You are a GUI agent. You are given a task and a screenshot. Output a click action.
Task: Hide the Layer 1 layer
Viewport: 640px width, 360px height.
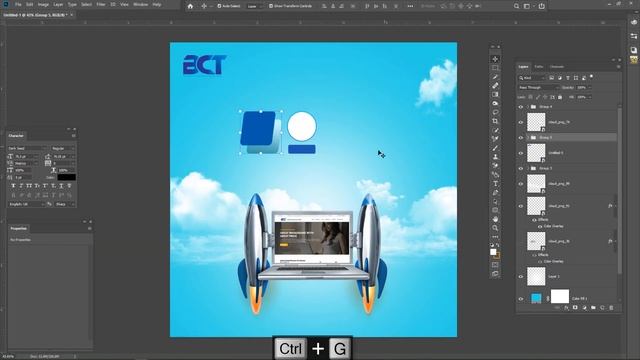pos(520,277)
